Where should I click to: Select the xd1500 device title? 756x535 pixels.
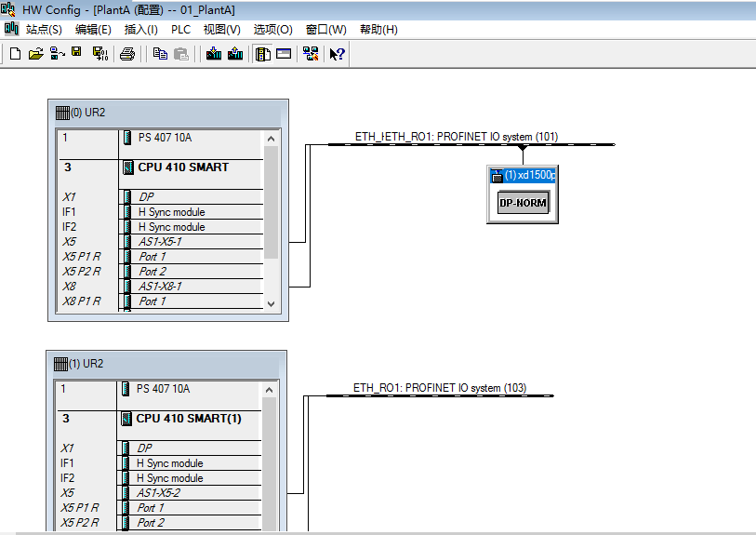(x=529, y=175)
